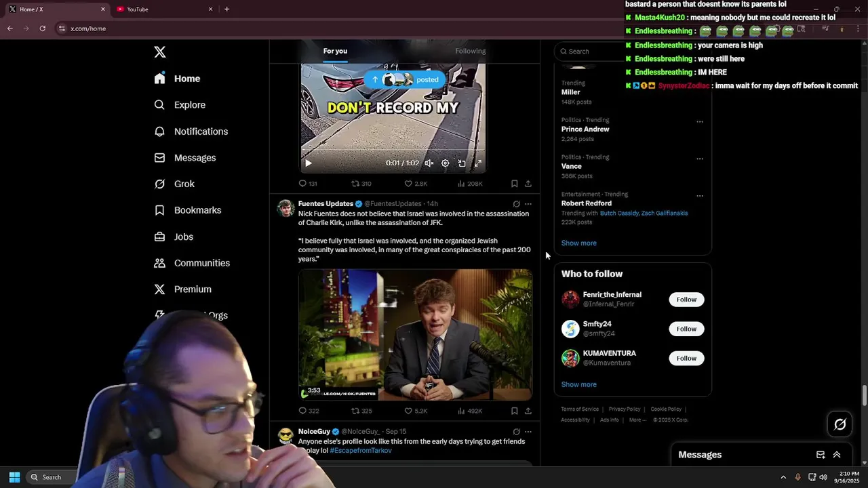
Task: Like the post with 5.2K likes
Action: (416, 411)
